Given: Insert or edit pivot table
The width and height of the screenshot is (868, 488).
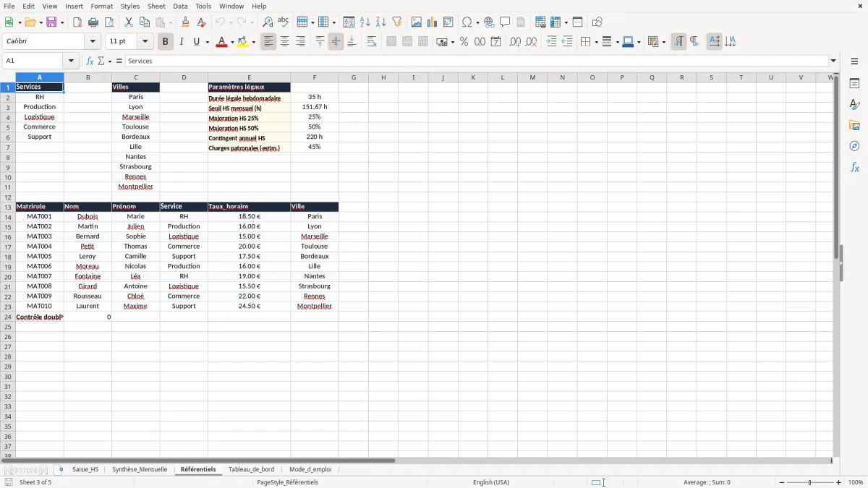Looking at the screenshot, I should click(448, 22).
